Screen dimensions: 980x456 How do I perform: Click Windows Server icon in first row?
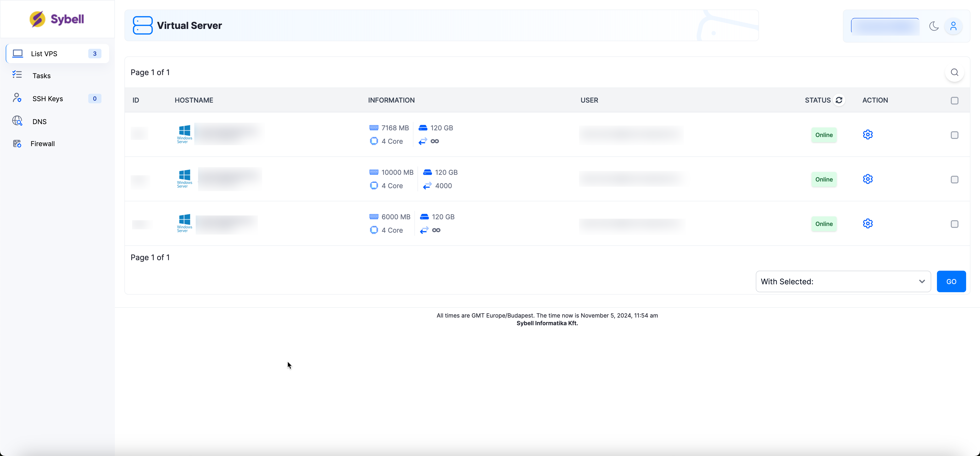coord(184,134)
